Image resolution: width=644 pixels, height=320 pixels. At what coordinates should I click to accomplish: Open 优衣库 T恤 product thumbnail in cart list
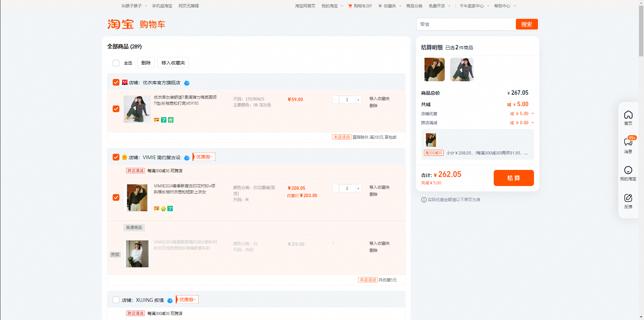(x=137, y=109)
